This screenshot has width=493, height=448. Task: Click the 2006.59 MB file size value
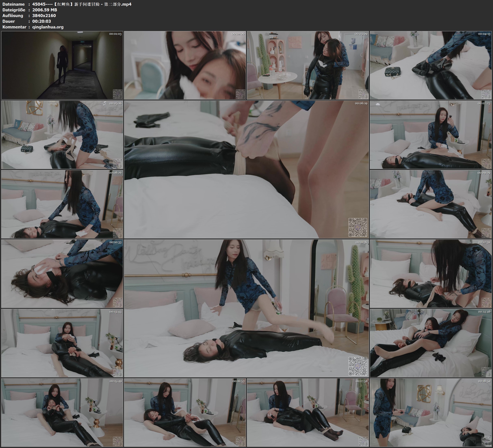[44, 10]
